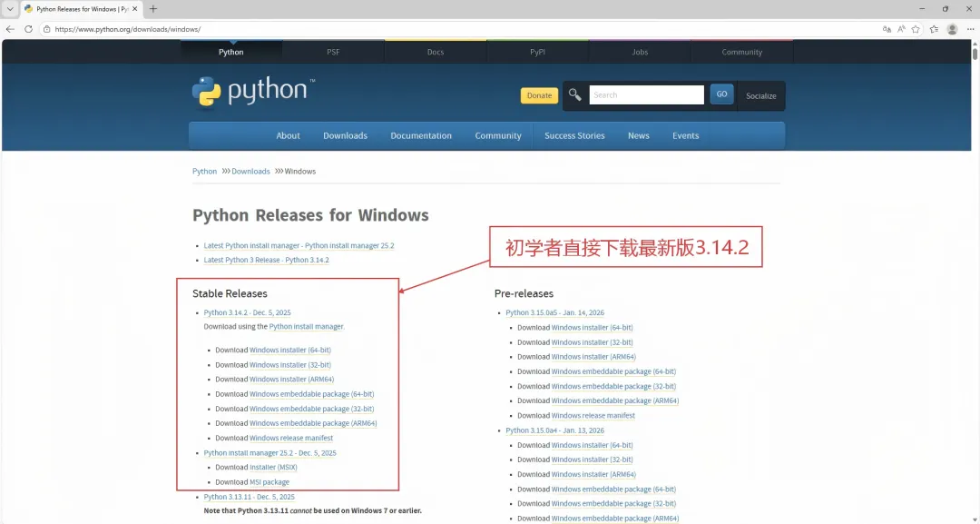Screen dimensions: 980x524
Task: Download 3.15.0a4 embeddable package (64-bit)
Action: [x=613, y=489]
